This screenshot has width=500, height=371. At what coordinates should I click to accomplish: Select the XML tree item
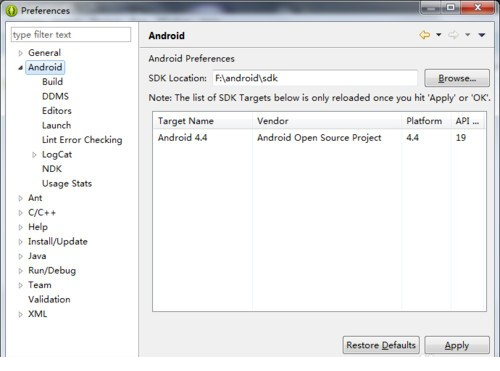point(37,314)
